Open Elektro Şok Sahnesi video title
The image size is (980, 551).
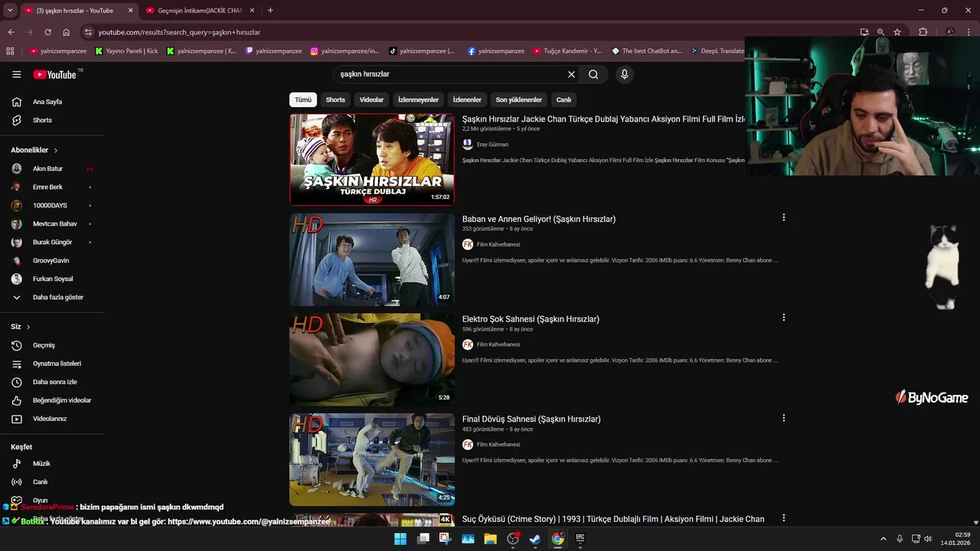tap(531, 319)
